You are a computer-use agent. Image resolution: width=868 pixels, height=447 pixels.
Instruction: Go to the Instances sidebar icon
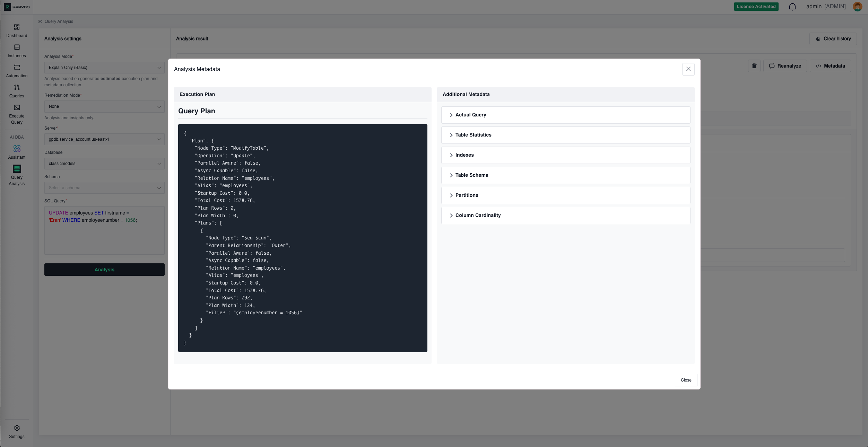[x=17, y=47]
